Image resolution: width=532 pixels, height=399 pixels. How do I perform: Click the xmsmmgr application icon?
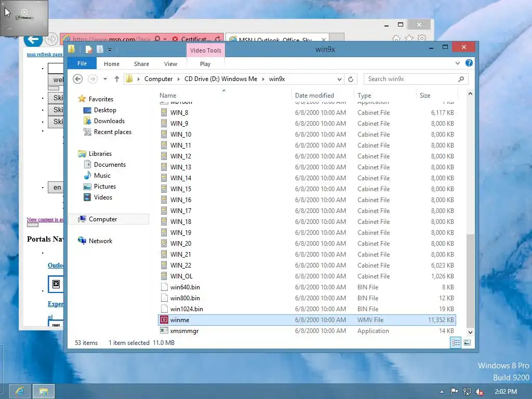point(164,330)
